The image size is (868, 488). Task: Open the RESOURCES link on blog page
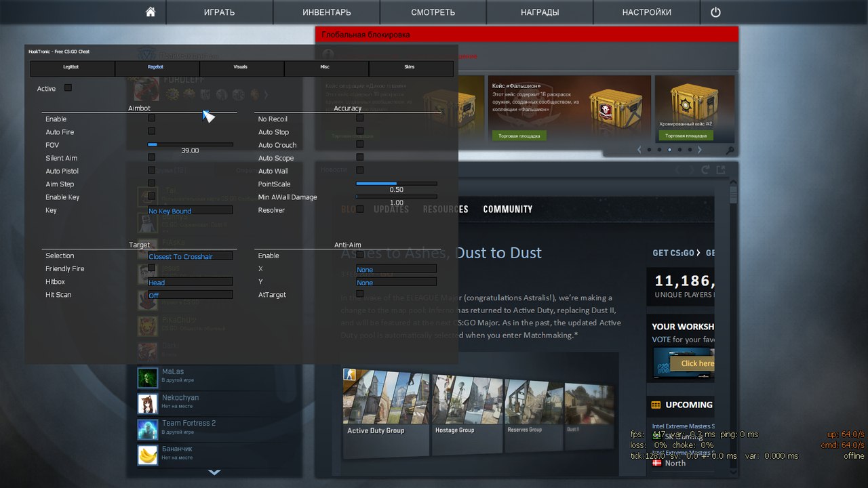point(446,209)
